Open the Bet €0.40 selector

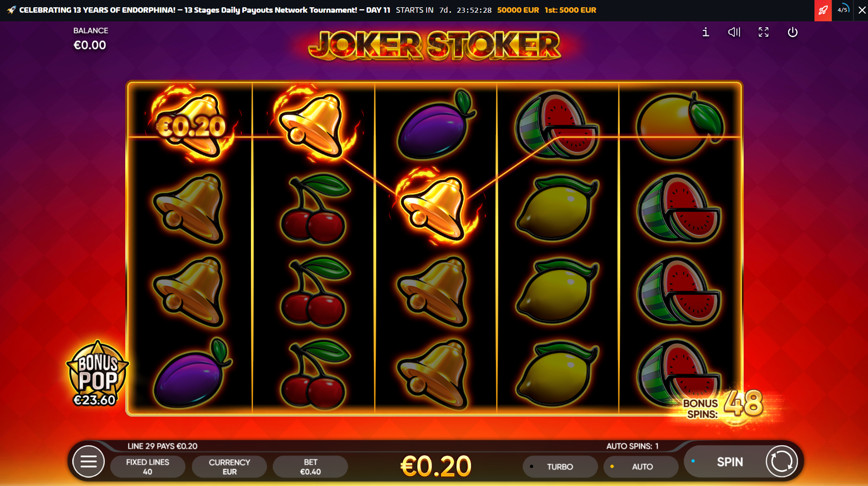point(310,467)
